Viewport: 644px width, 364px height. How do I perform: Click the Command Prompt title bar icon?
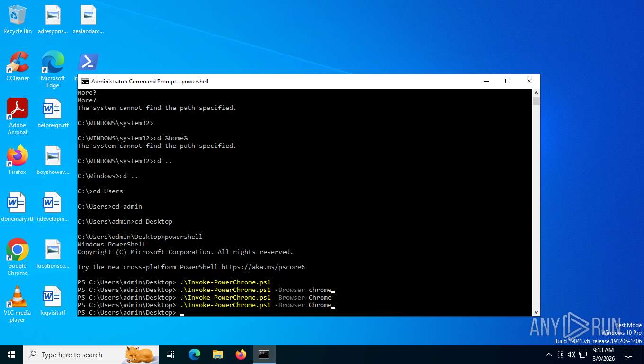[85, 82]
